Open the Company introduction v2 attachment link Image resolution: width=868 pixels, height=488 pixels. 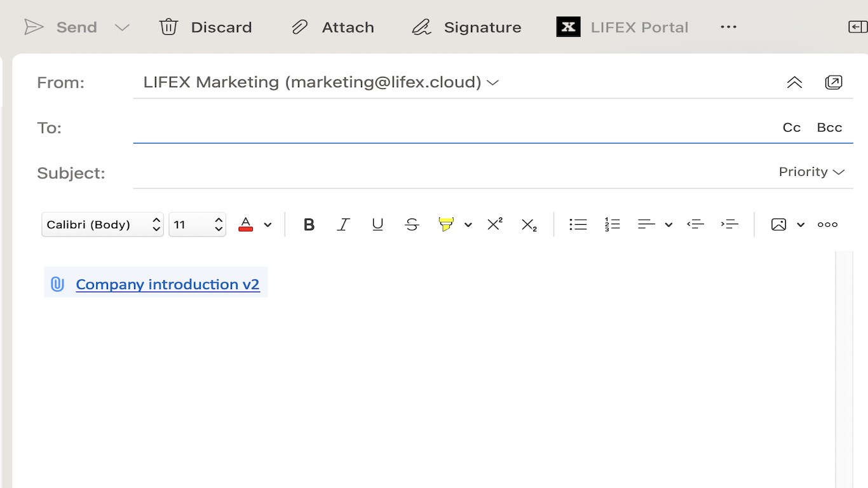(x=167, y=284)
